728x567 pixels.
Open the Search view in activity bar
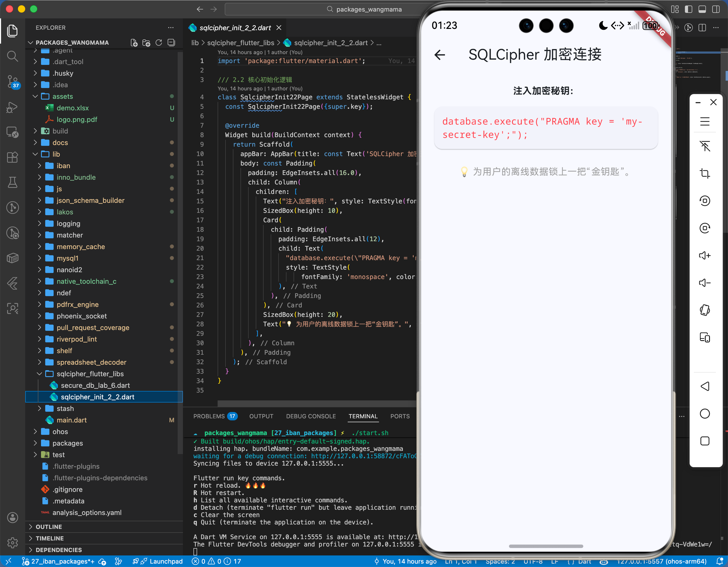tap(12, 56)
